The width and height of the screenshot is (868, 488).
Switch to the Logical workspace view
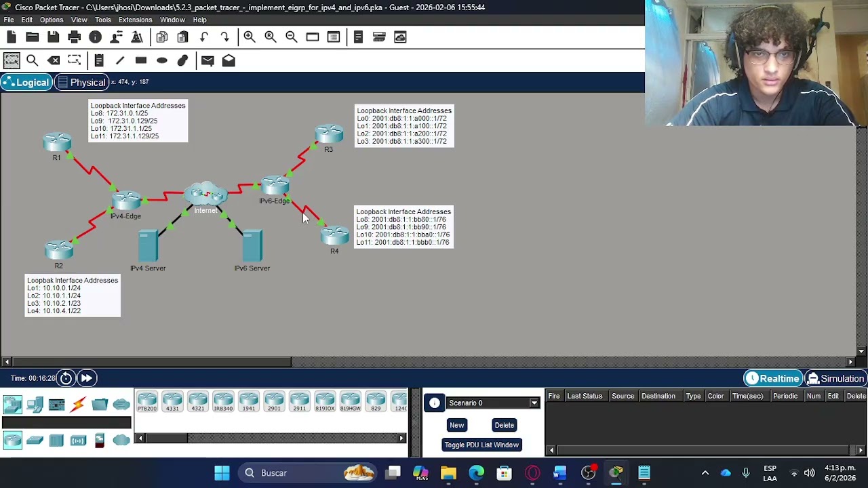[26, 83]
